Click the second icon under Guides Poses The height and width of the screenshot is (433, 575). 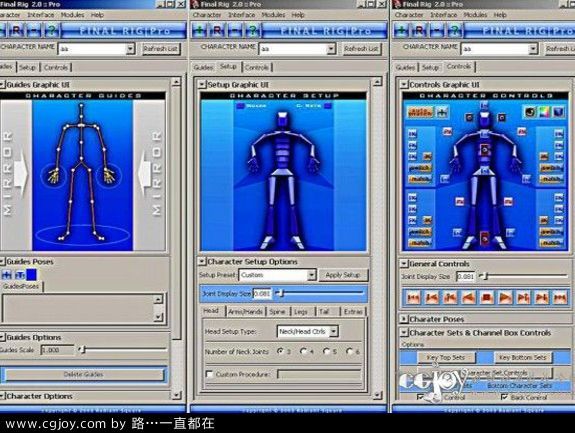click(19, 275)
